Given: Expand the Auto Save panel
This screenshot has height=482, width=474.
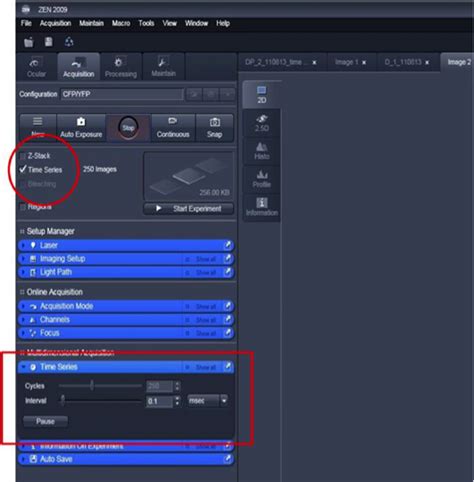Looking at the screenshot, I should (23, 459).
